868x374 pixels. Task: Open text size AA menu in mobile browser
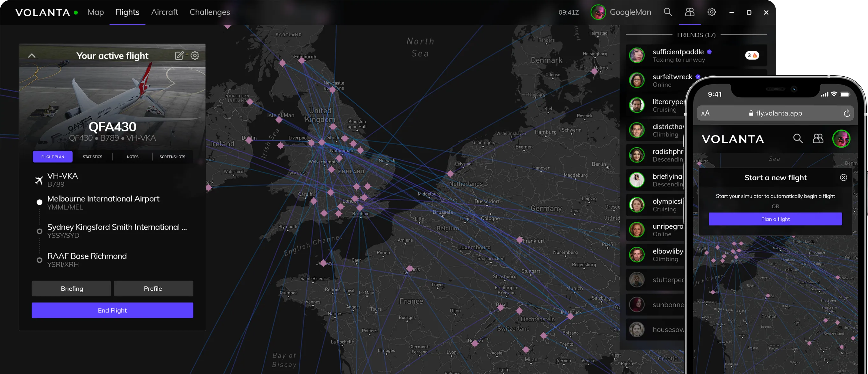[x=705, y=113]
